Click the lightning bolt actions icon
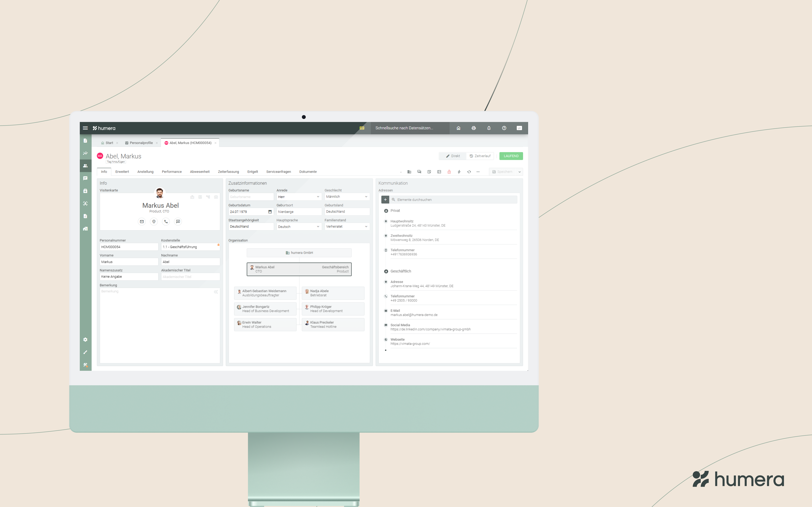The width and height of the screenshot is (812, 507). coord(459,172)
